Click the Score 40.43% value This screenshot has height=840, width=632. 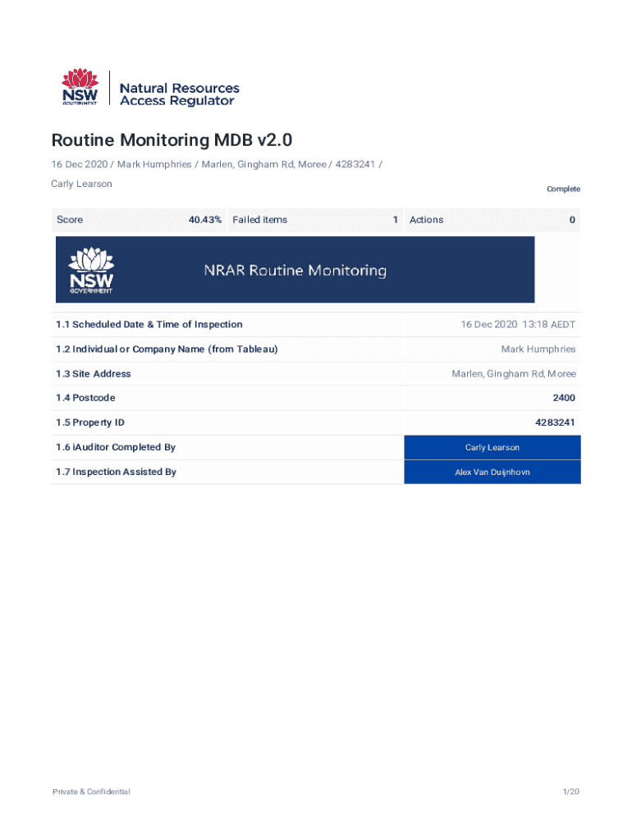(204, 220)
